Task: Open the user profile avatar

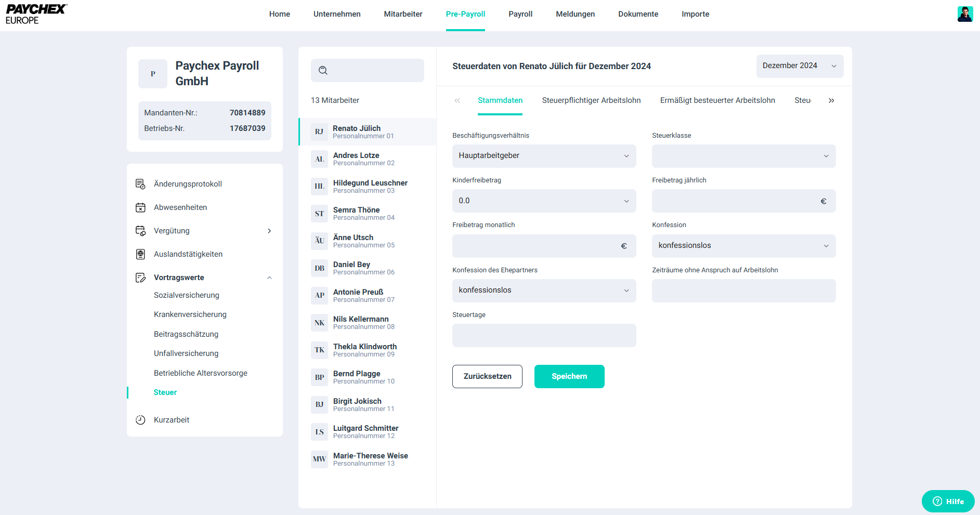Action: coord(965,14)
